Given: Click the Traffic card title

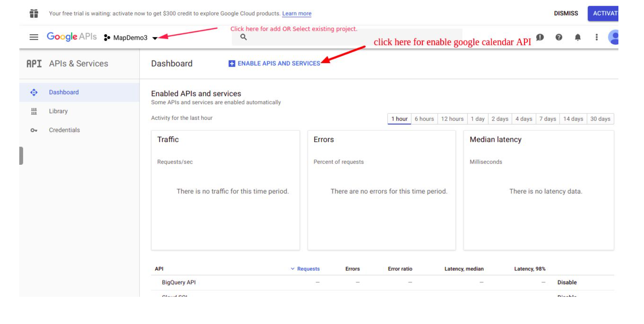Looking at the screenshot, I should coord(168,140).
